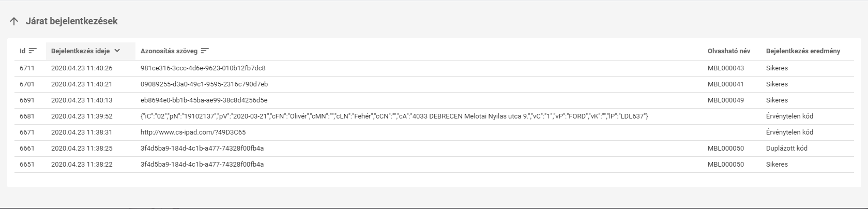Click MBL000043 in Olvasható név column
868x209 pixels.
pyautogui.click(x=725, y=68)
